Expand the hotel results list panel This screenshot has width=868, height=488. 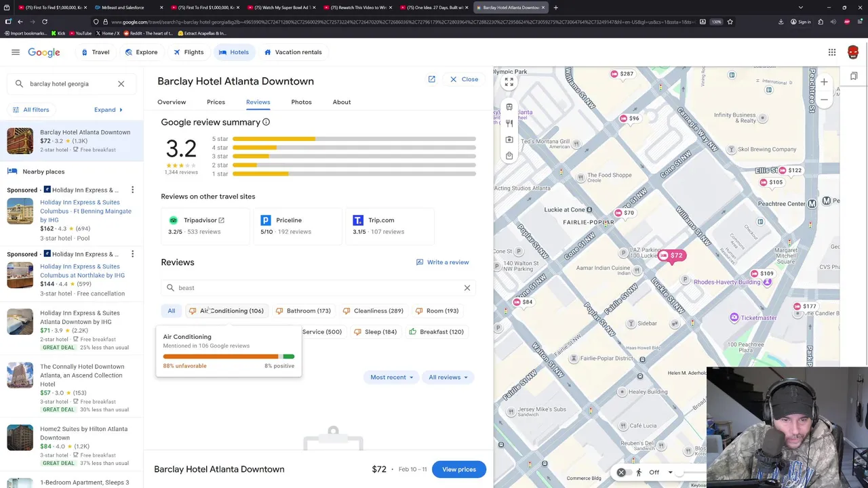(x=108, y=110)
